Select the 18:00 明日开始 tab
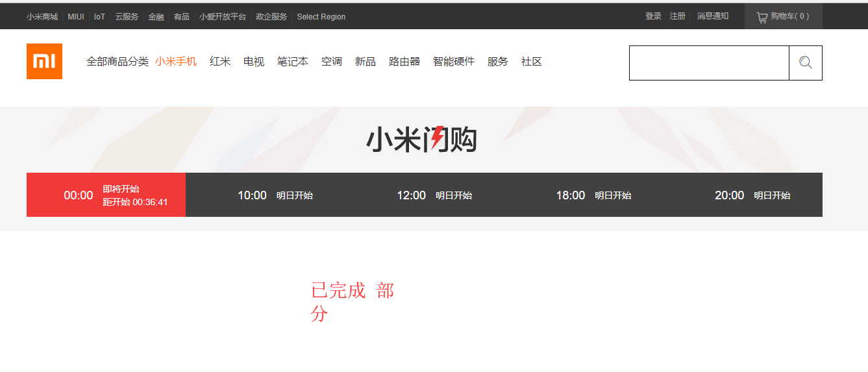Screen dimensions: 868x372 coord(584,195)
